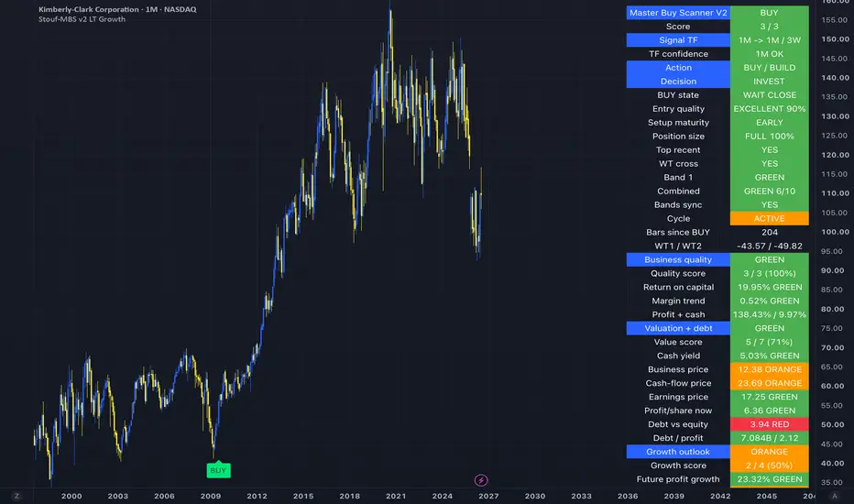Click the Growth score 2 / 4 (50%) value

[x=769, y=466]
